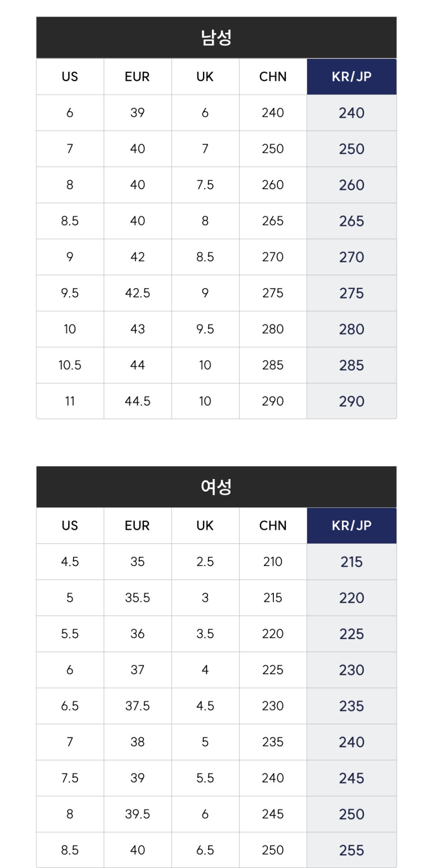Click the US 10.5 cell
This screenshot has height=868, width=433.
coord(70,365)
